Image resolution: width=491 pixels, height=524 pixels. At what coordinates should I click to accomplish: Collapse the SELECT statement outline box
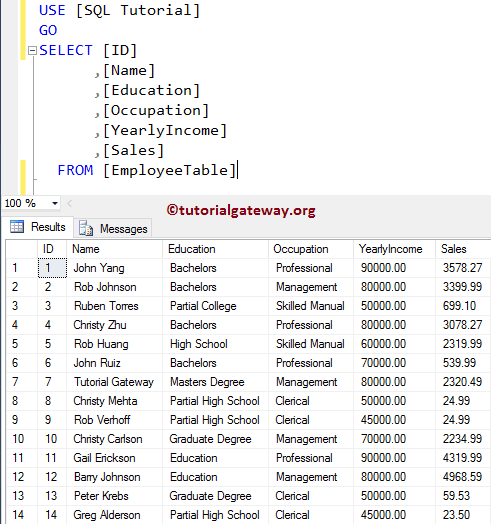coord(32,51)
